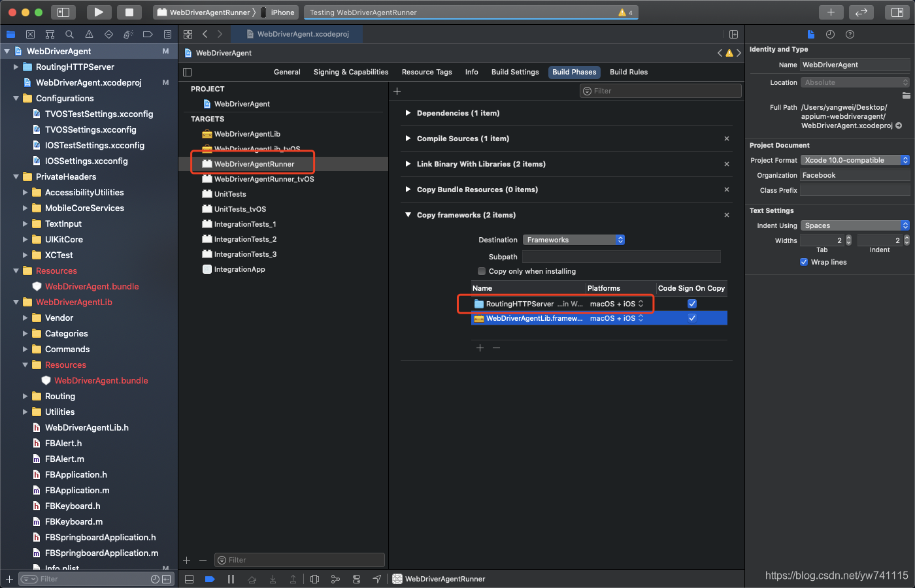Open the Library with the plus toolbar button
This screenshot has height=588, width=915.
pos(831,12)
